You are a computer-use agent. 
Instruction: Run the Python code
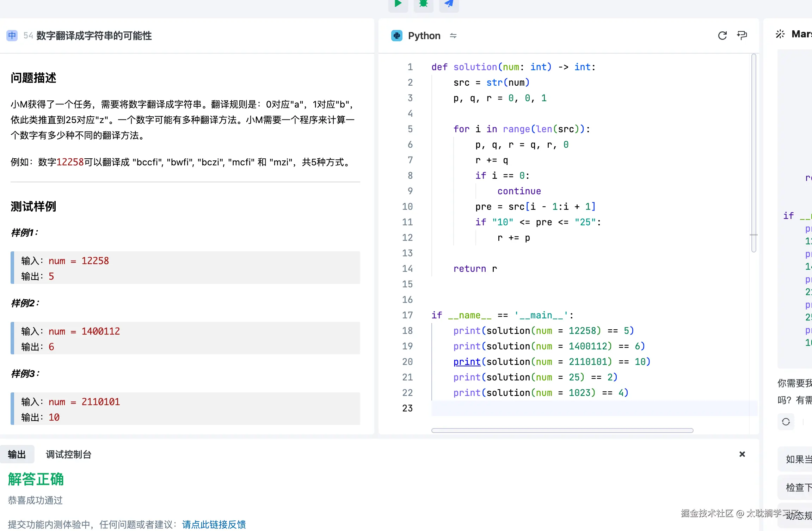tap(398, 4)
